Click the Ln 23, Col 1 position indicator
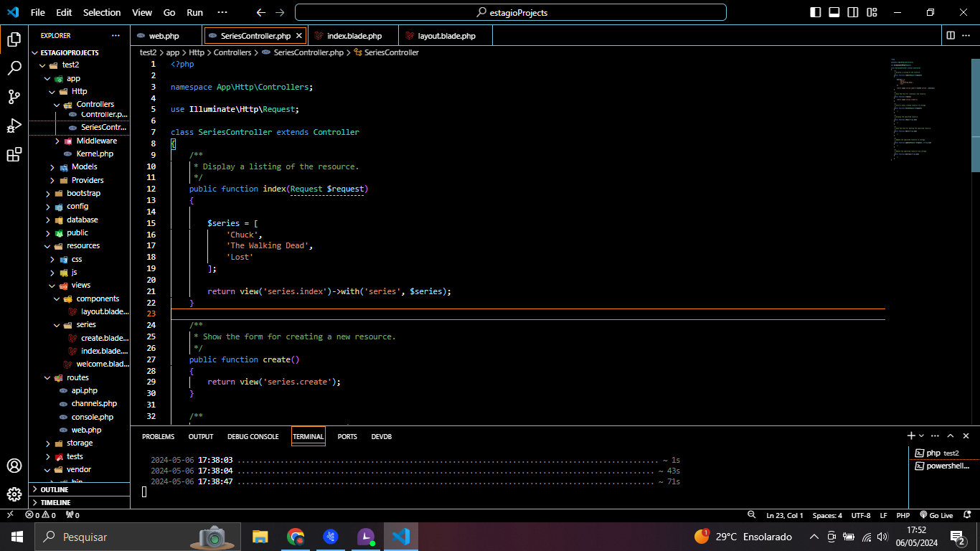980x551 pixels. (x=785, y=515)
